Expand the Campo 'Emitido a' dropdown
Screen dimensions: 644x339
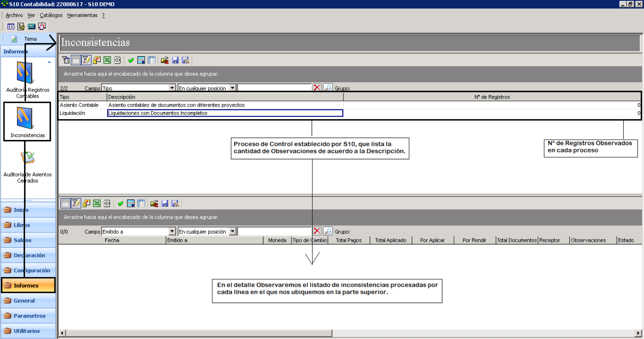[x=172, y=231]
